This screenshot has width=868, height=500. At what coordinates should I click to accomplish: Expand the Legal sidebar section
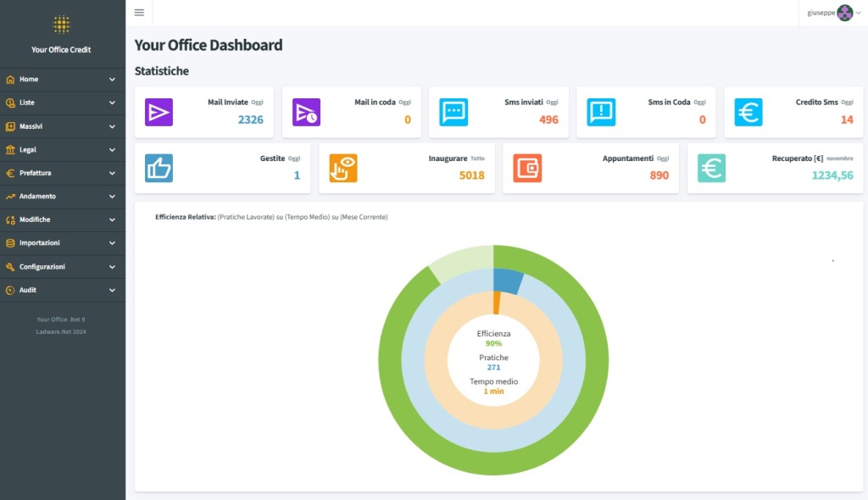click(62, 149)
